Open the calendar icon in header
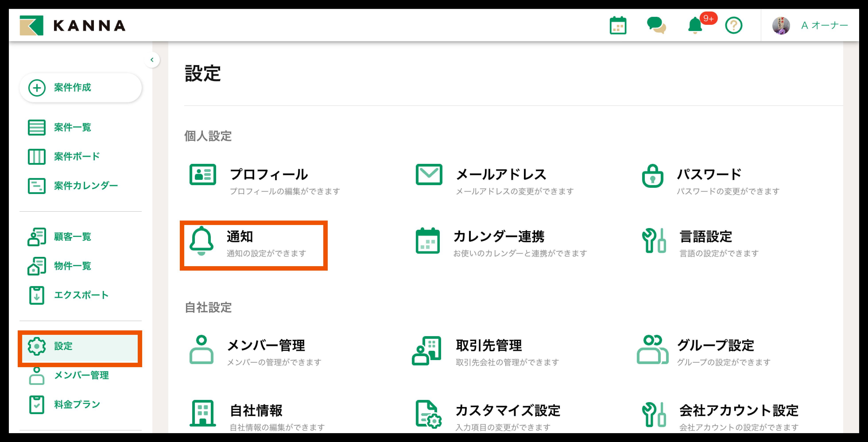This screenshot has width=868, height=442. coord(618,26)
